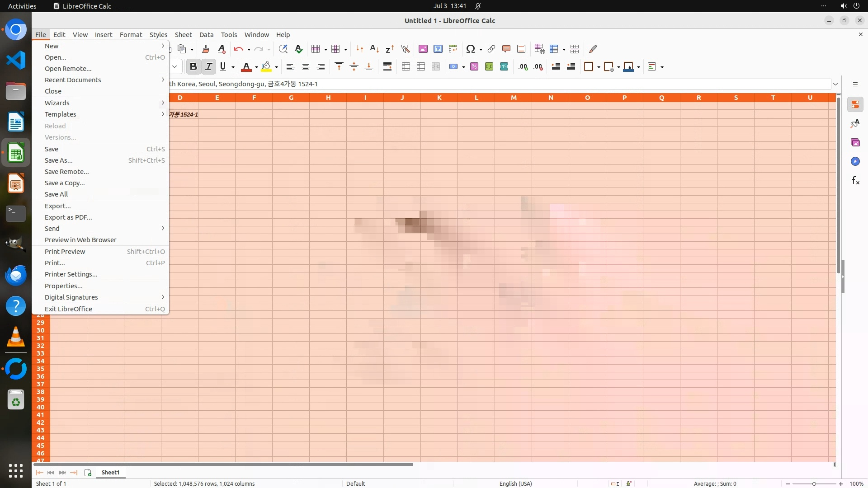Click the Sheet1 tab
868x488 pixels.
pyautogui.click(x=110, y=472)
